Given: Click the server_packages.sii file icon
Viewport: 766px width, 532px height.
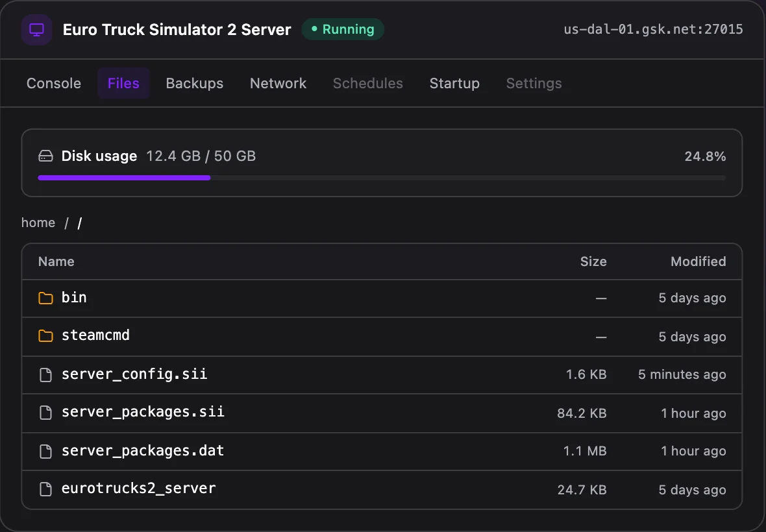Looking at the screenshot, I should (x=45, y=413).
